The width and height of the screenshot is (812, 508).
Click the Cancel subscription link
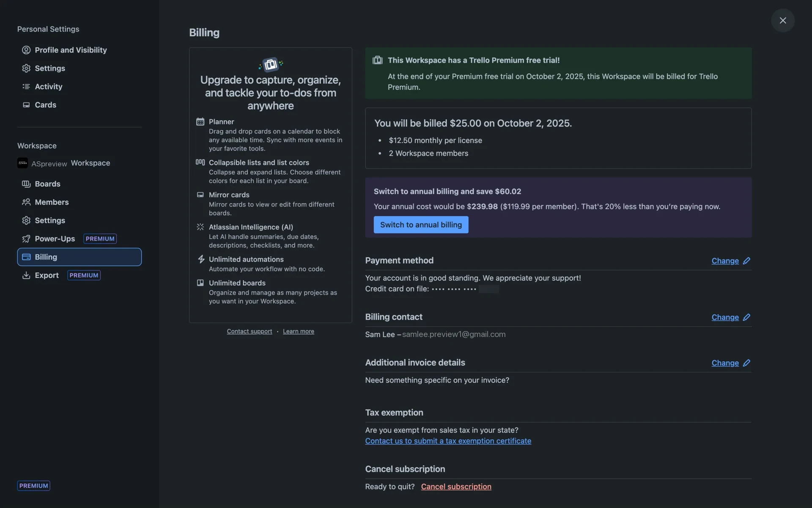coord(456,486)
